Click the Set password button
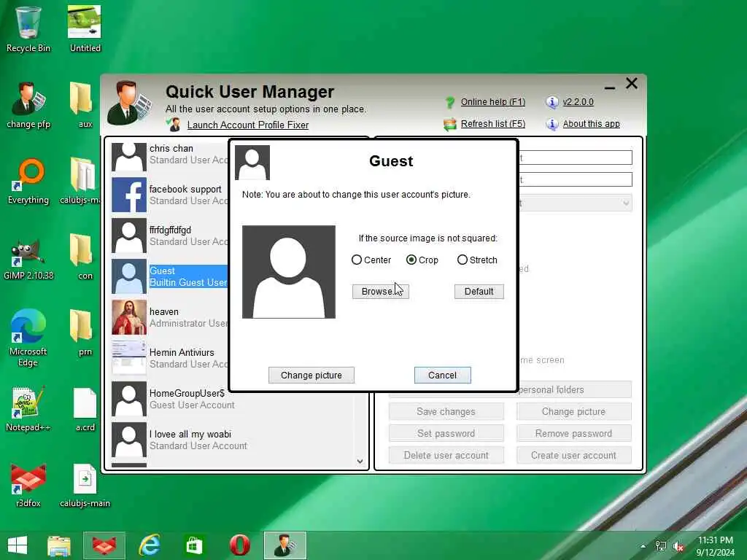Viewport: 747px width, 560px height. 446,433
